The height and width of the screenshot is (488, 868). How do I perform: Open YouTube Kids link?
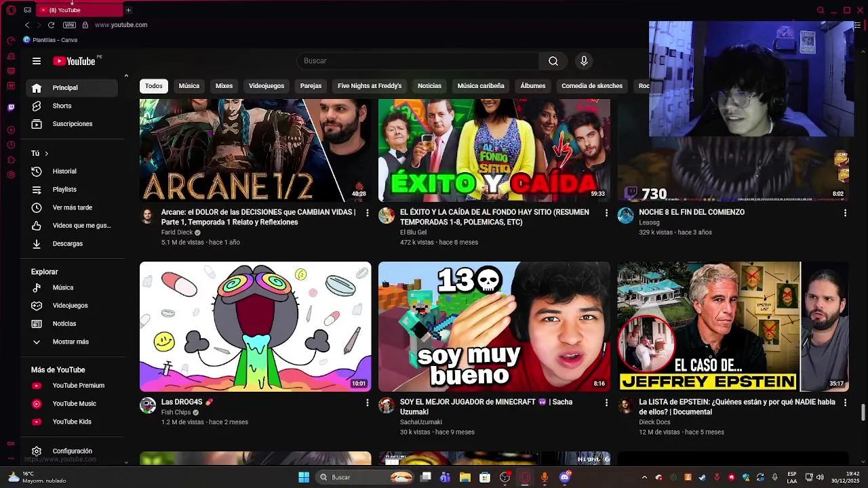tap(73, 422)
